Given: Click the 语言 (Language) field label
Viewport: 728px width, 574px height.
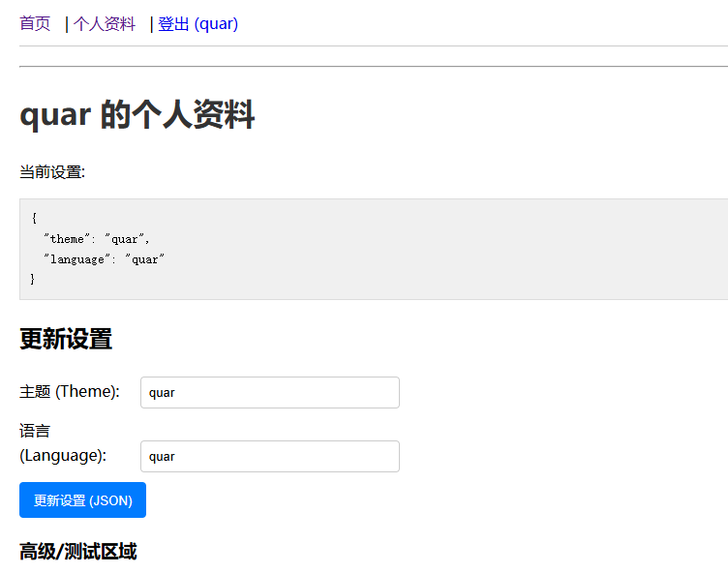Looking at the screenshot, I should click(63, 443).
